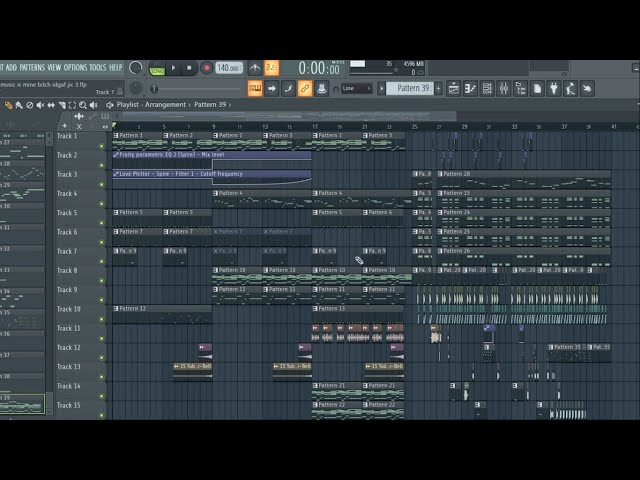Open the Tempo tapper hammer icon

point(571,89)
